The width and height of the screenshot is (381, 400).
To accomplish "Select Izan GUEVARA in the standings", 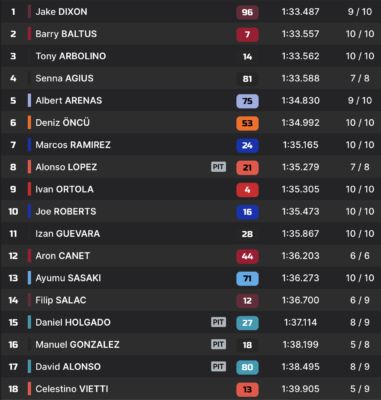I will coord(68,234).
